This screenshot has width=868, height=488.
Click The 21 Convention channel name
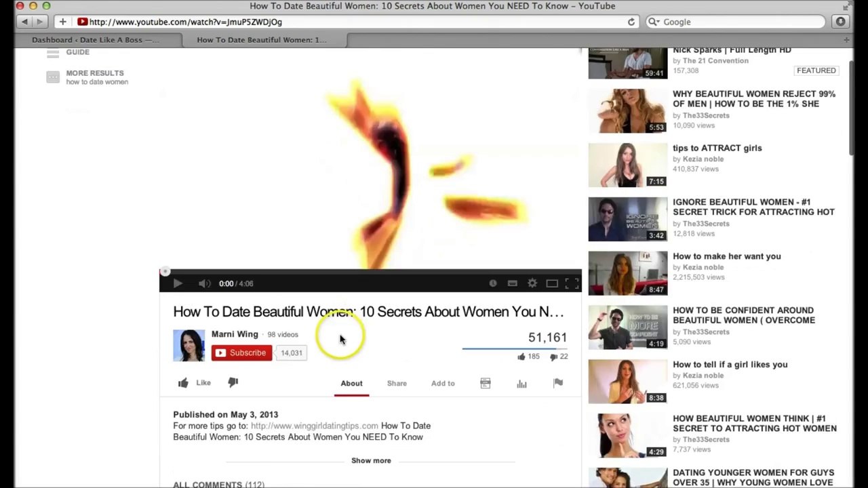click(x=715, y=61)
